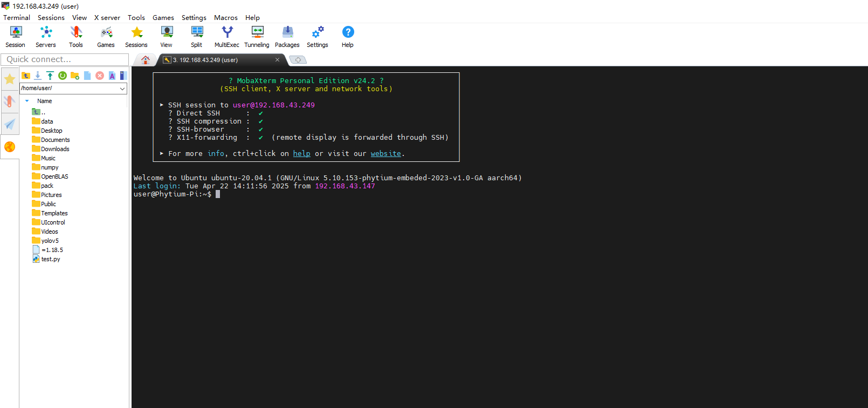Viewport: 868px width, 408px height.
Task: Click the home tab icon
Action: [146, 60]
